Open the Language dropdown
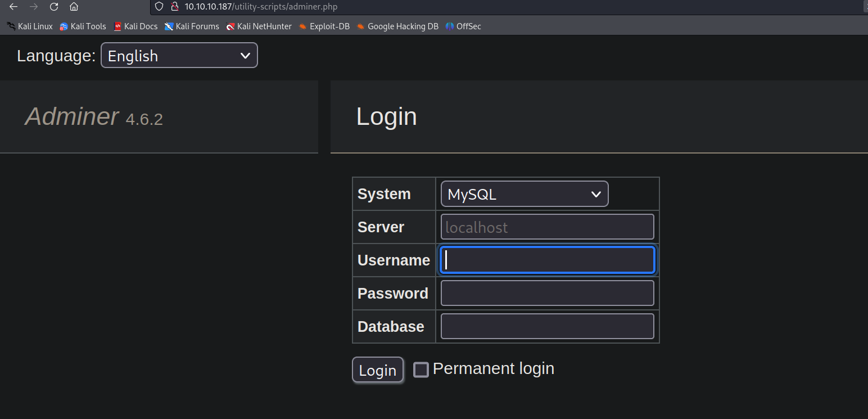 (179, 56)
